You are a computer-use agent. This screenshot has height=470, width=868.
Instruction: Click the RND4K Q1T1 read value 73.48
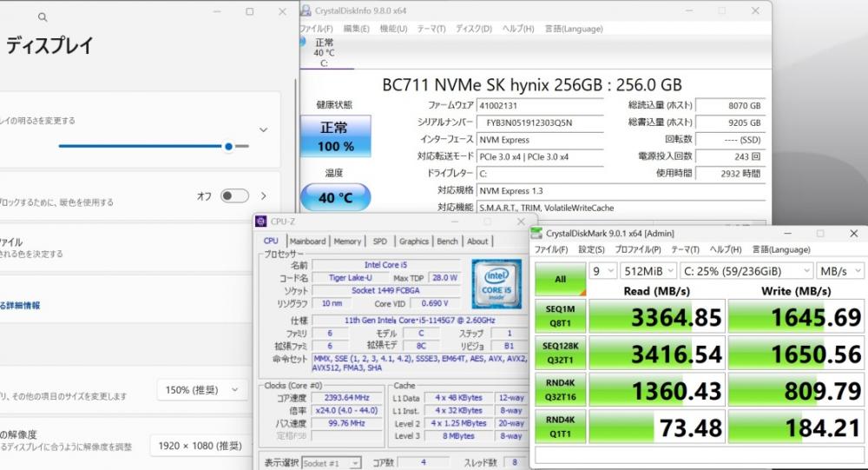[x=656, y=427]
